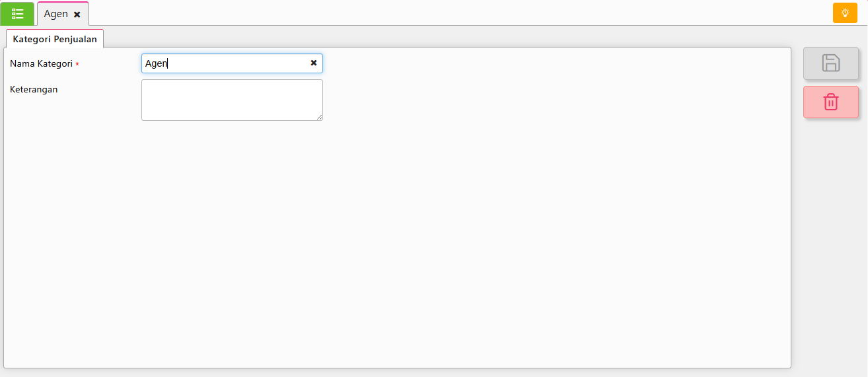This screenshot has width=868, height=377.
Task: Clear the Nama Kategori field using x
Action: click(x=314, y=63)
